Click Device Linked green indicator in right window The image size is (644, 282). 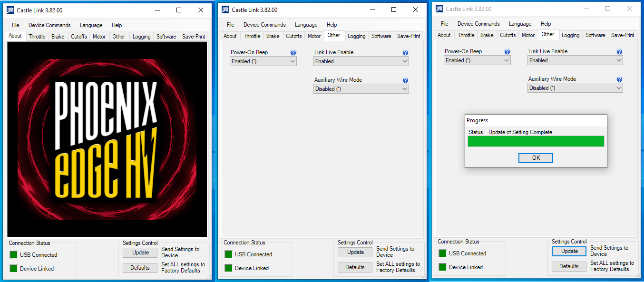[442, 267]
